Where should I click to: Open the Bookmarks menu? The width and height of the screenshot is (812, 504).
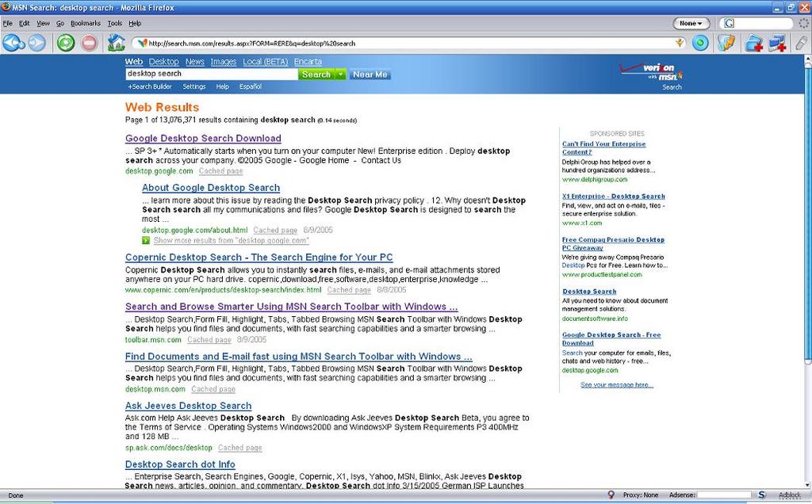tap(86, 23)
